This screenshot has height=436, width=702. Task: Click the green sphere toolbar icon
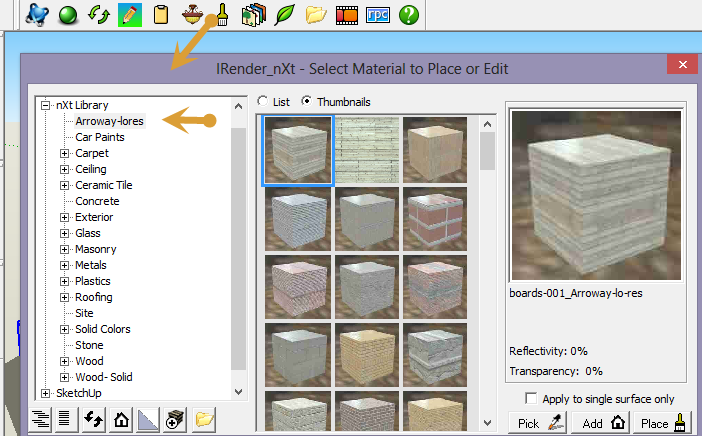[x=68, y=15]
